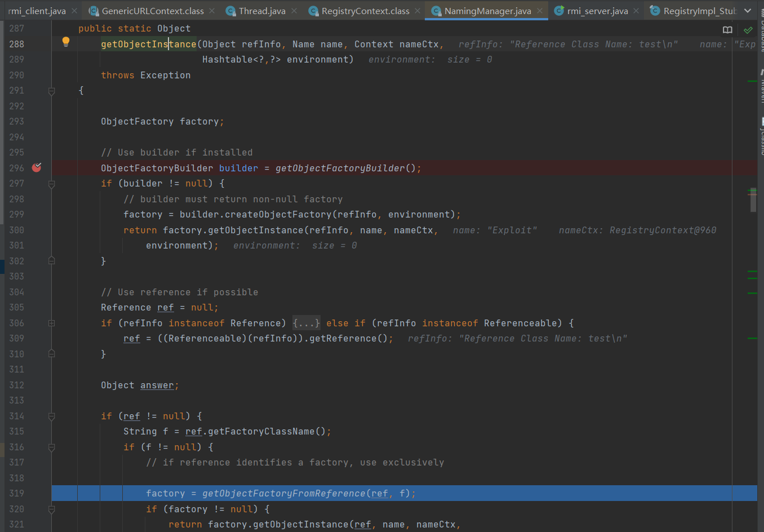Close the GenericURLContext.class tab

[212, 11]
